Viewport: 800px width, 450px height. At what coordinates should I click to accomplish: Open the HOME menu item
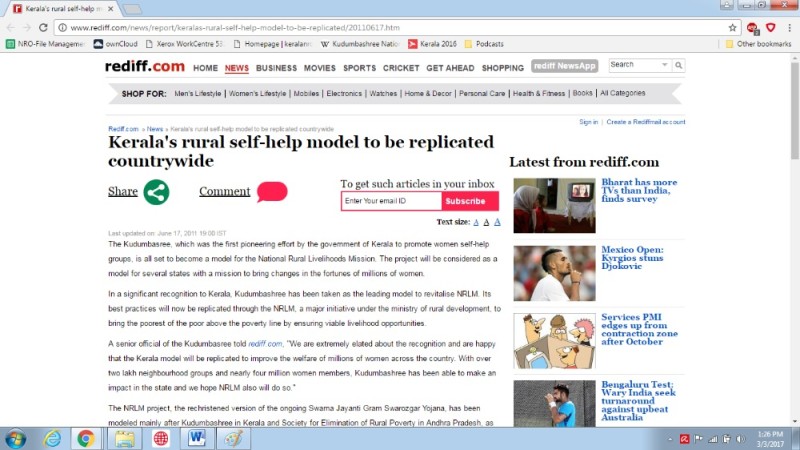[x=205, y=68]
